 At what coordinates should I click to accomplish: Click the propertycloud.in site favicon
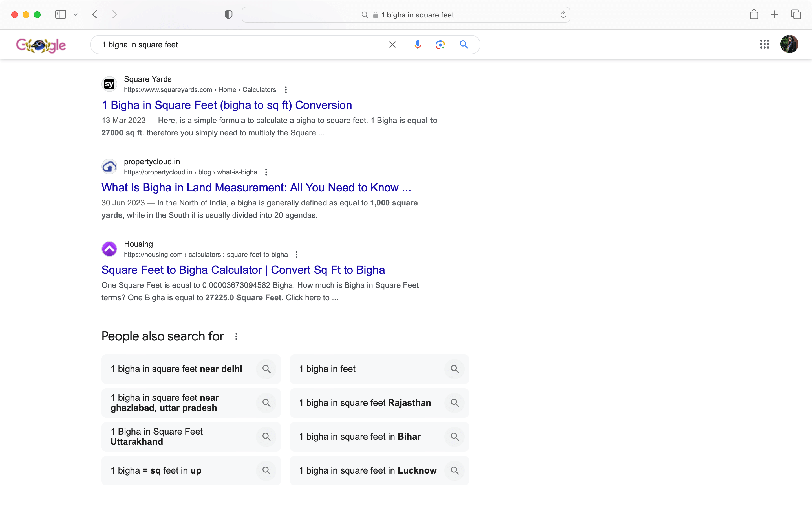[x=109, y=166]
